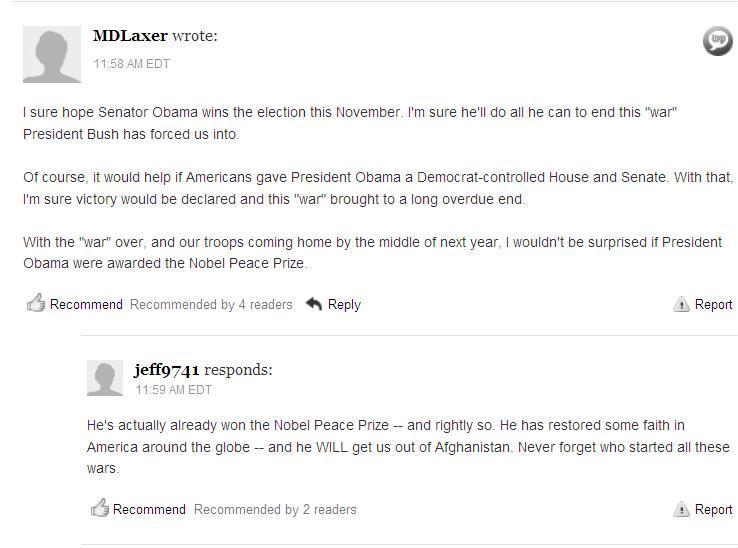Viewport: 738px width, 548px height.
Task: Recommend jeff9741's response via the text link
Action: click(x=149, y=509)
